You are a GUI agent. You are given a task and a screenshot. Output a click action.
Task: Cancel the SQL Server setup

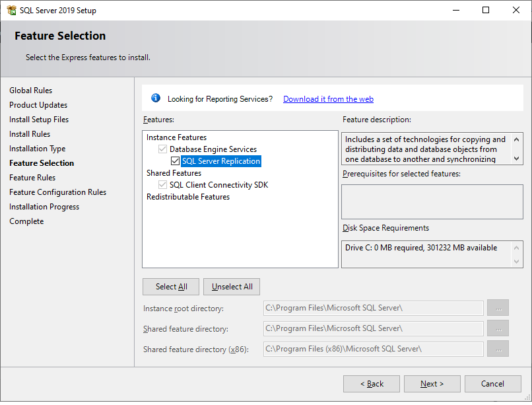(493, 384)
